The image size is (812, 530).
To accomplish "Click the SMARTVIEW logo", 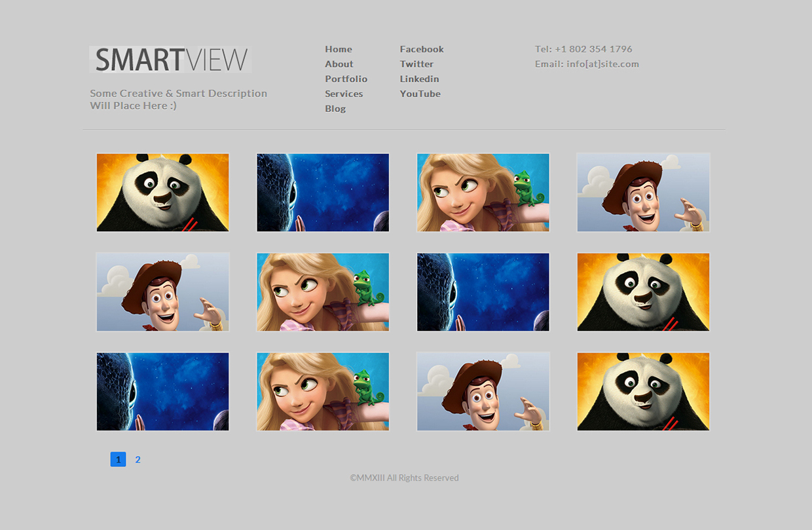I will pos(171,60).
